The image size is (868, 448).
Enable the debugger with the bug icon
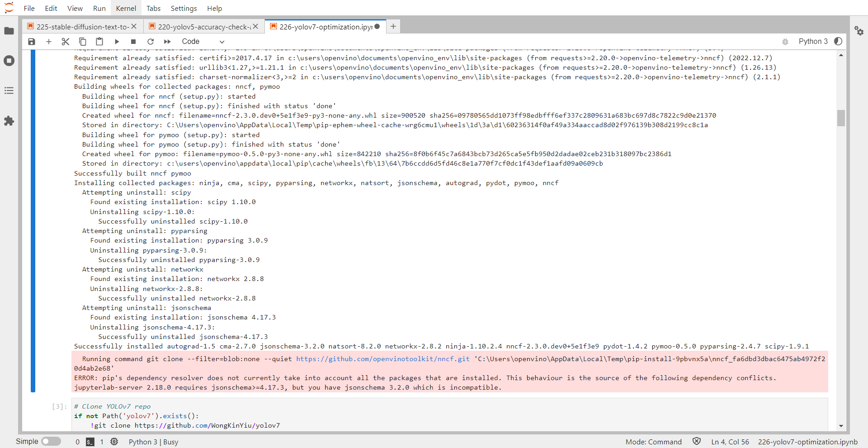click(785, 41)
